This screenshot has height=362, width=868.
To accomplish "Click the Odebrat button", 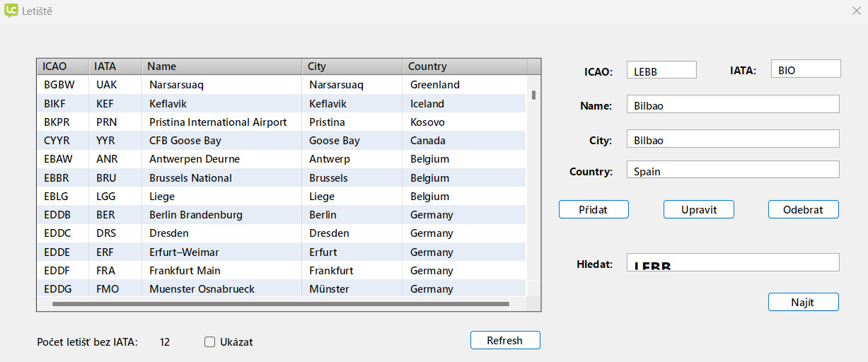I will point(803,209).
